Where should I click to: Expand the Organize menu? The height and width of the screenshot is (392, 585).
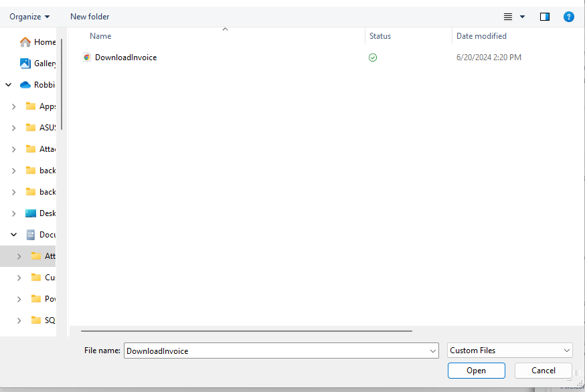pos(29,16)
